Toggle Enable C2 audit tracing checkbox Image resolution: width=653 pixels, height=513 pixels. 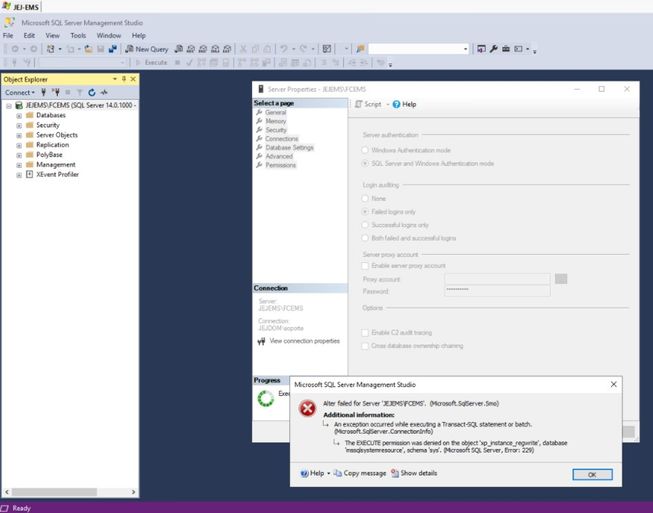point(365,332)
